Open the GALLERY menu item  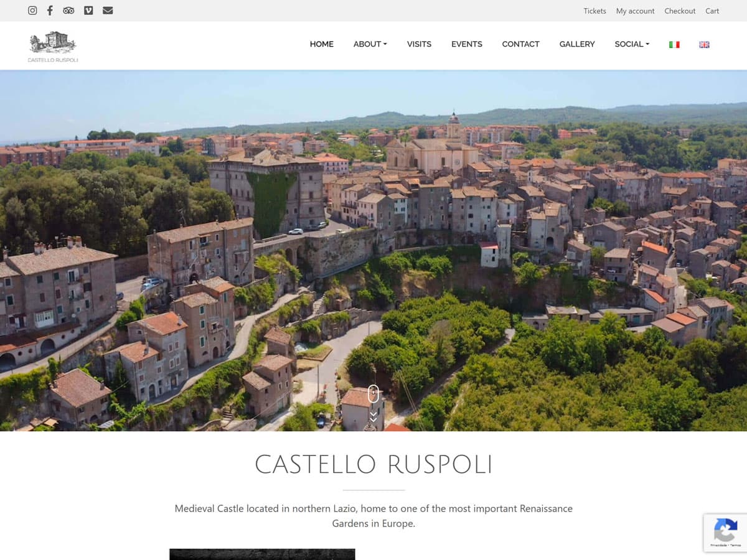tap(576, 44)
